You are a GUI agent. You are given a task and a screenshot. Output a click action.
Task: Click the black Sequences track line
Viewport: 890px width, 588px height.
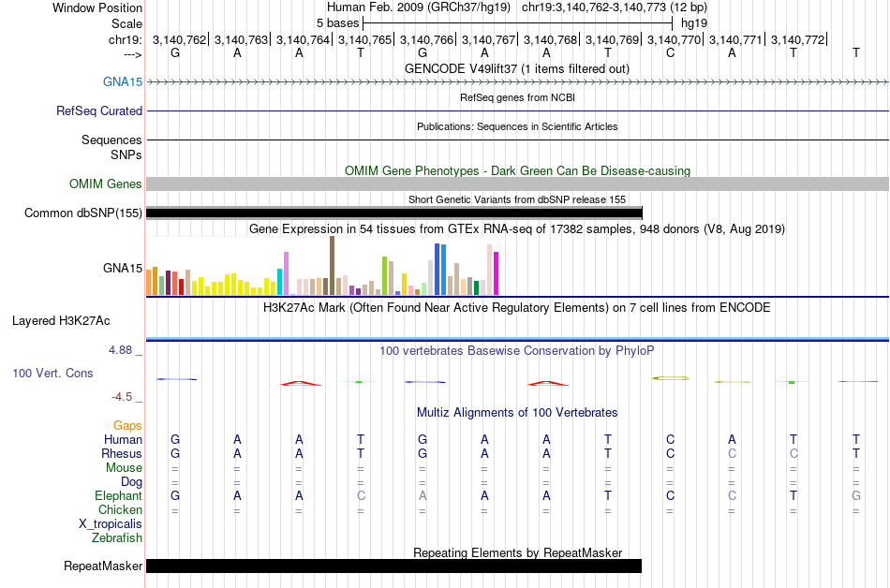pos(517,140)
